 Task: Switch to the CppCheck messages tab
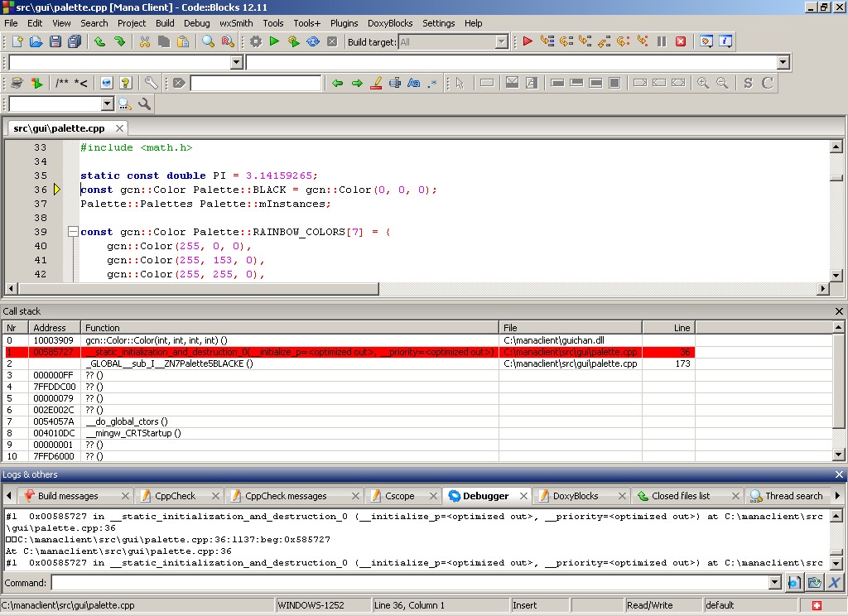[x=286, y=496]
